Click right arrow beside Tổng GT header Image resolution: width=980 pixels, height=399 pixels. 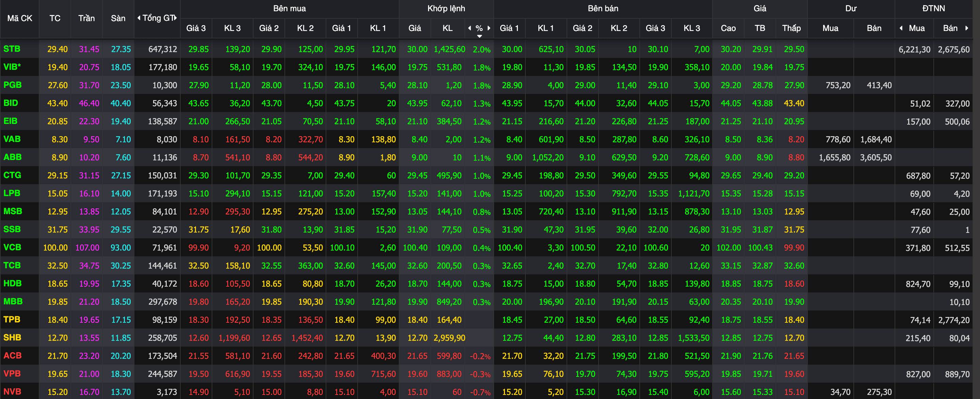click(175, 18)
